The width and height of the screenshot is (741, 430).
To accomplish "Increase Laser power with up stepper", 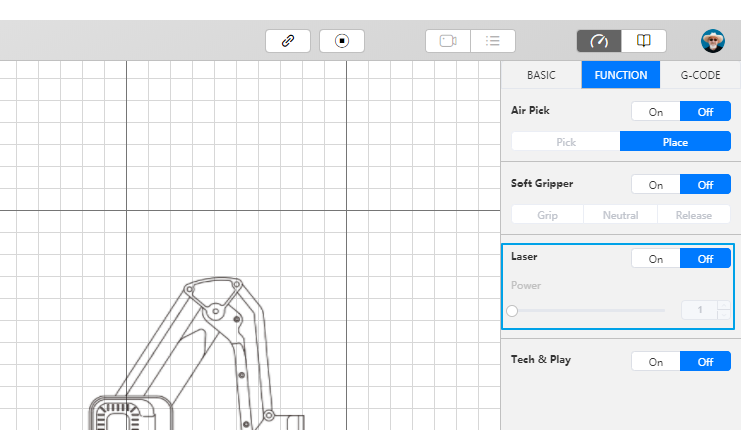I will [724, 305].
